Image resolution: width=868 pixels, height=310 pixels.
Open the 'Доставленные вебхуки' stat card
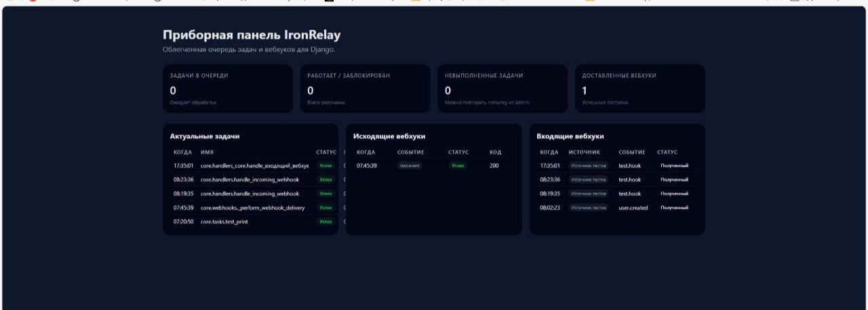tap(640, 88)
